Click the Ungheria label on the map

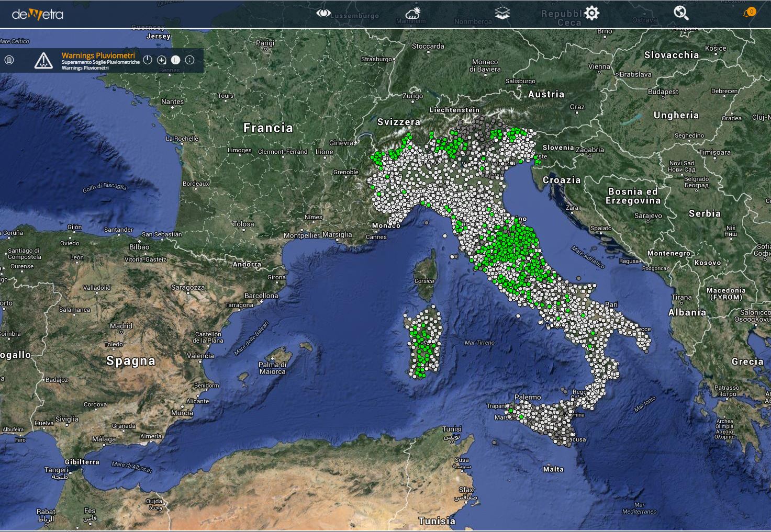[676, 115]
